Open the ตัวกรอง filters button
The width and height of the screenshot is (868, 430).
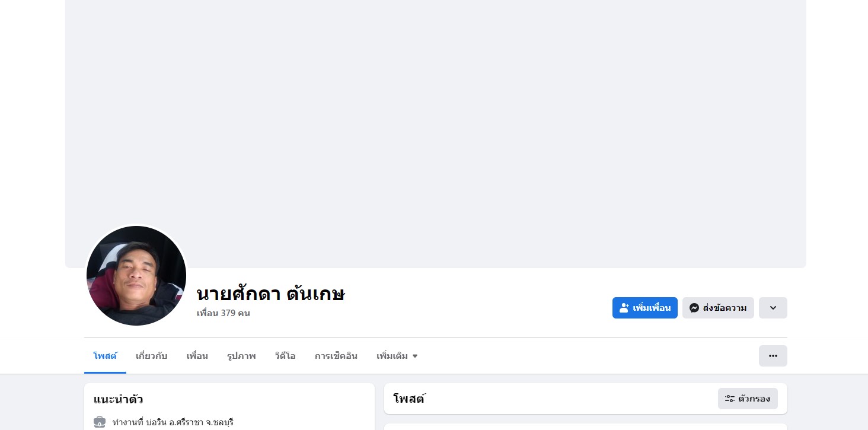[748, 399]
